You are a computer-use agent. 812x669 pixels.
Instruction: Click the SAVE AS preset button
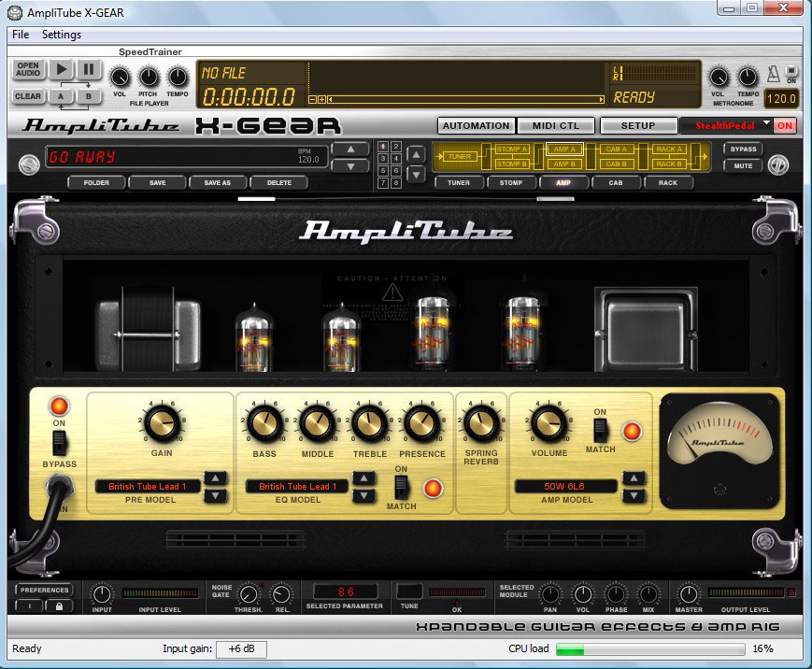coord(218,183)
